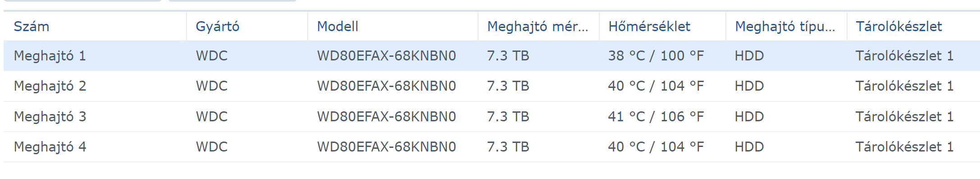This screenshot has width=980, height=179.
Task: Sort by the Gyártó column header
Action: [x=247, y=26]
